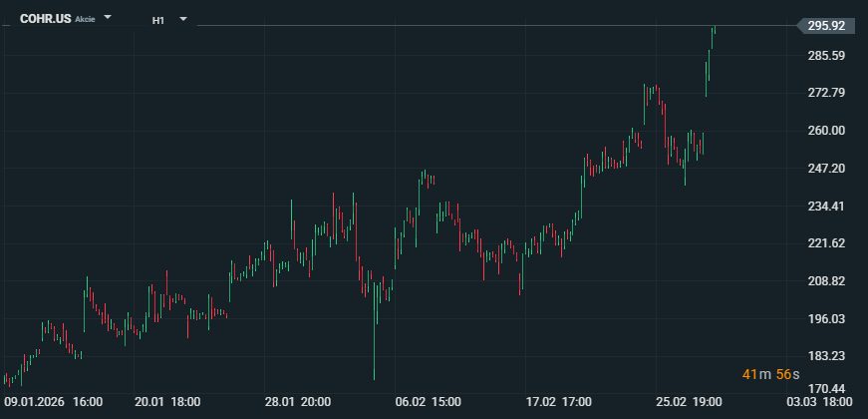
Task: Click the H1 interval label
Action: [158, 19]
